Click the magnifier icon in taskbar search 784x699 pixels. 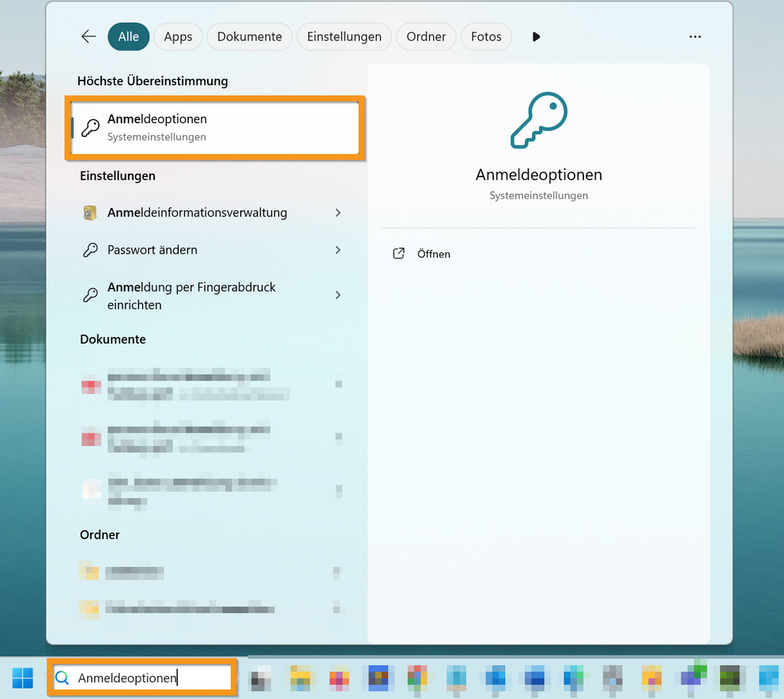[x=62, y=678]
